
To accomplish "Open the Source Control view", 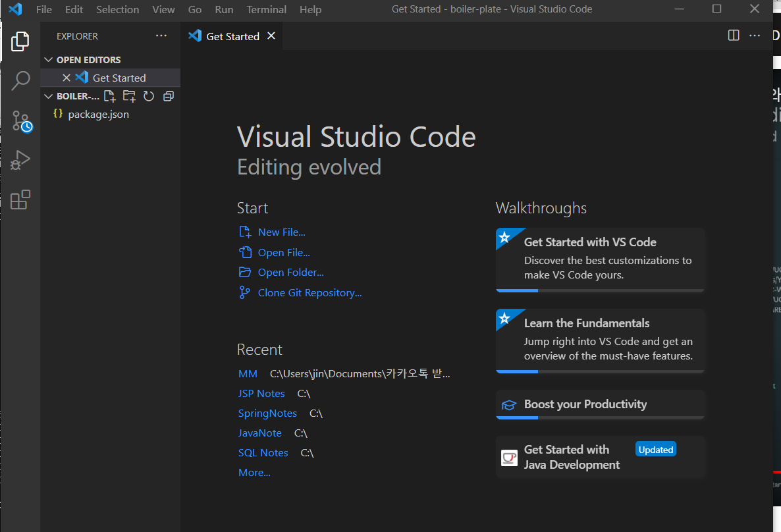I will [x=21, y=121].
